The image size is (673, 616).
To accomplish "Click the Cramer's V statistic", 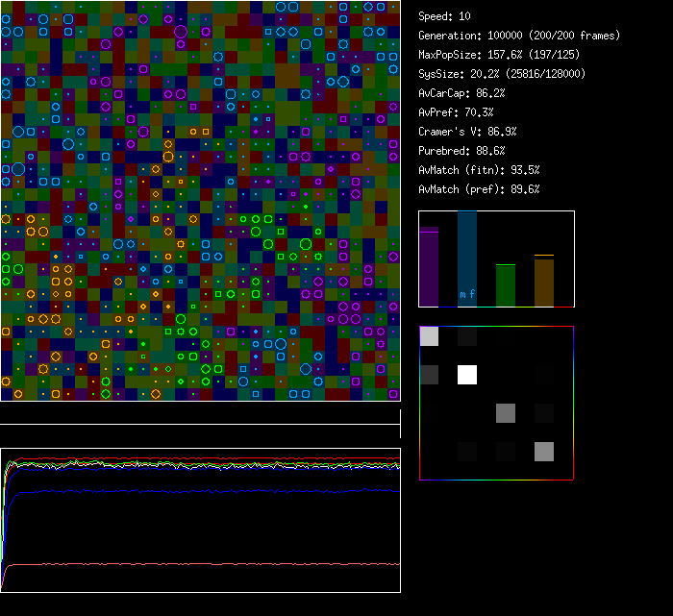I will pos(467,132).
